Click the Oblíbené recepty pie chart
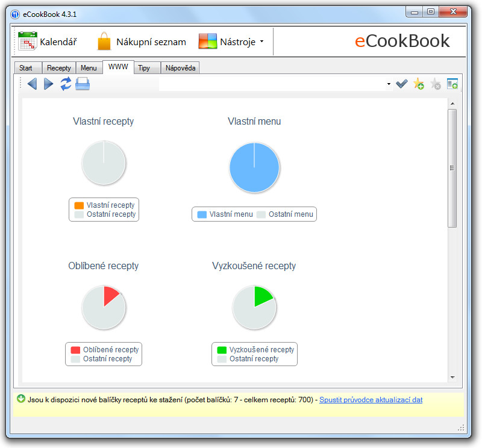482x448 pixels. (104, 307)
